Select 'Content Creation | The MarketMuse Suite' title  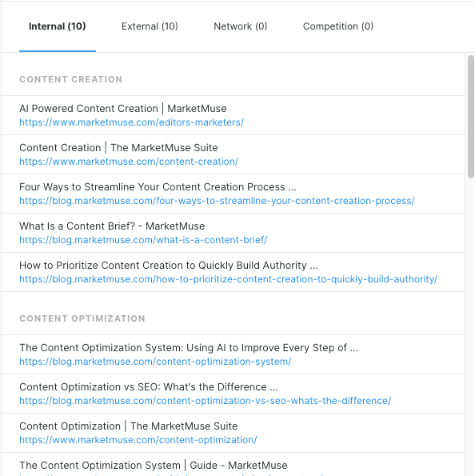pyautogui.click(x=118, y=148)
